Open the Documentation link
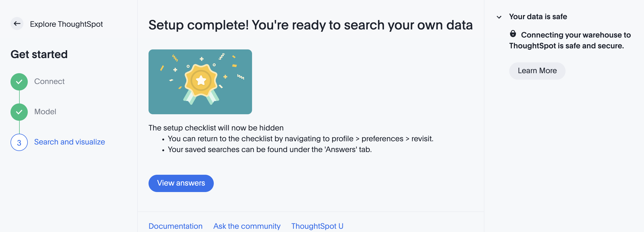644x232 pixels. coord(175,226)
